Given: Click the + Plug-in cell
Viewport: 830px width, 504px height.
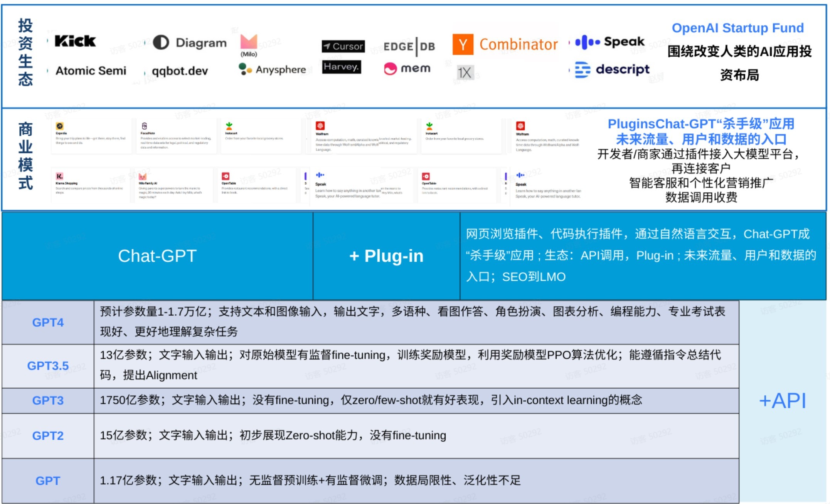Looking at the screenshot, I should point(386,255).
